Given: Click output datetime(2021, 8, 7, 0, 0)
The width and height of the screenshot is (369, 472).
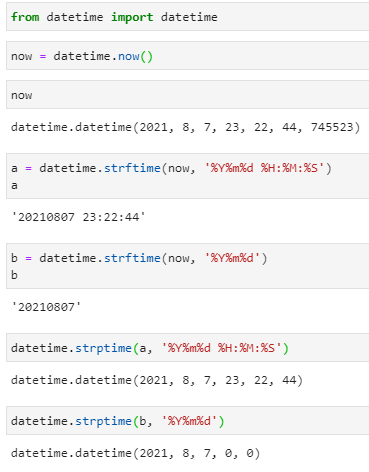Looking at the screenshot, I should point(135,453).
